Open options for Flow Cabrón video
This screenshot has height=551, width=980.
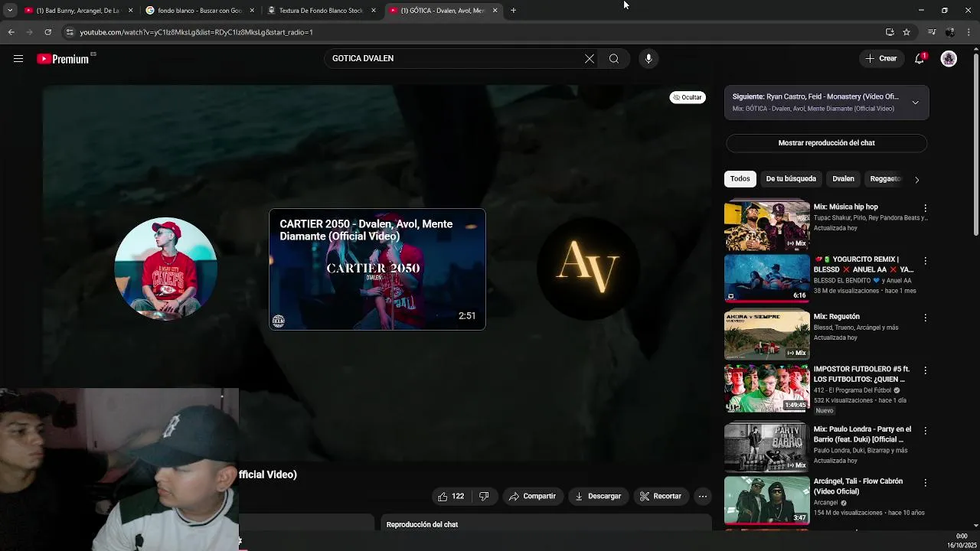coord(925,483)
